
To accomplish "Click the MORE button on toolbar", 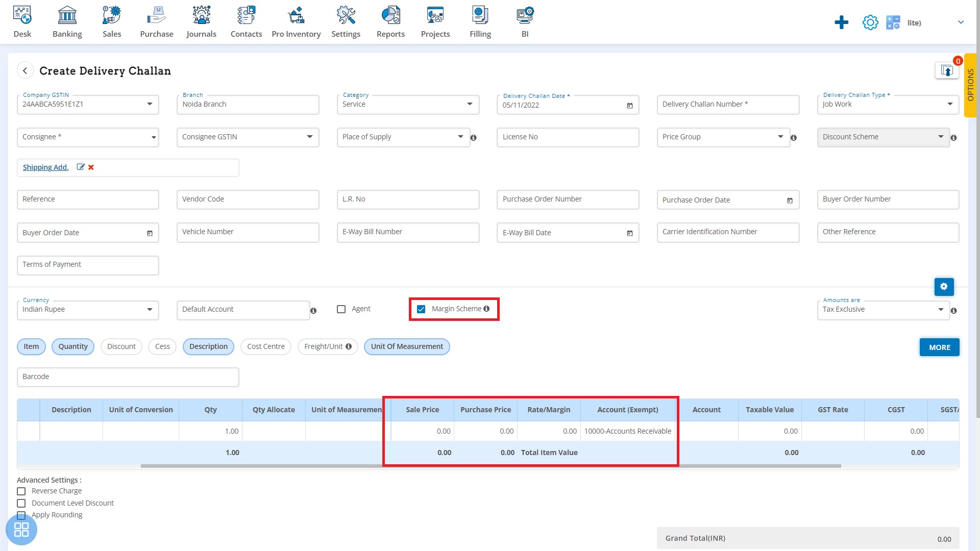I will pyautogui.click(x=940, y=347).
